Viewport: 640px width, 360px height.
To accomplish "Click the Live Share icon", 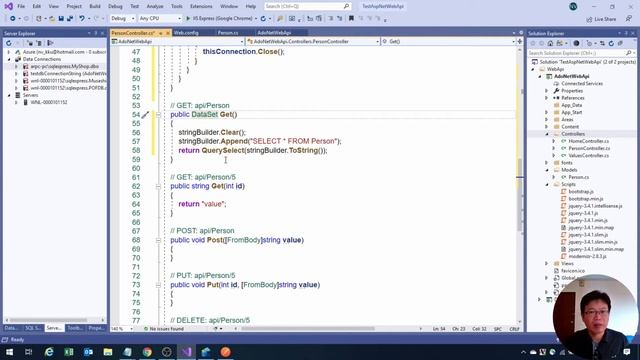I will coord(601,19).
